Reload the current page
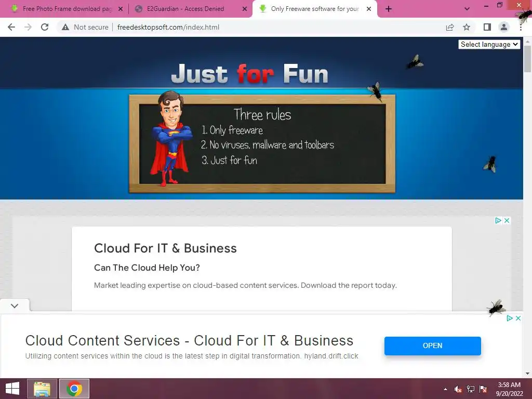 pyautogui.click(x=45, y=27)
